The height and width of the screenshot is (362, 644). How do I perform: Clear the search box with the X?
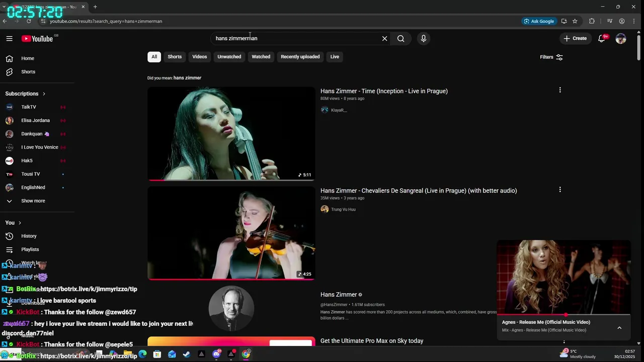(x=385, y=38)
